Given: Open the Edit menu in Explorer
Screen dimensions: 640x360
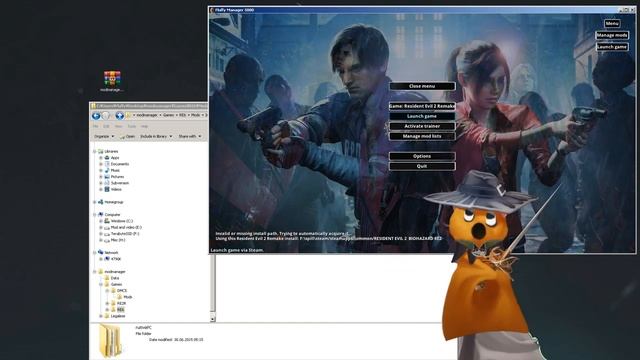Looking at the screenshot, I should click(106, 126).
